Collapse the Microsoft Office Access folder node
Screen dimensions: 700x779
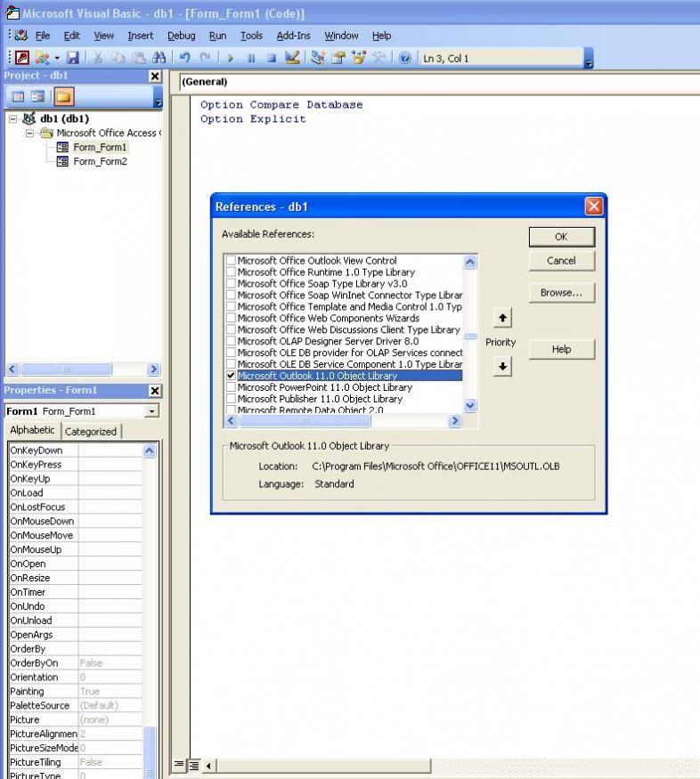pos(29,134)
